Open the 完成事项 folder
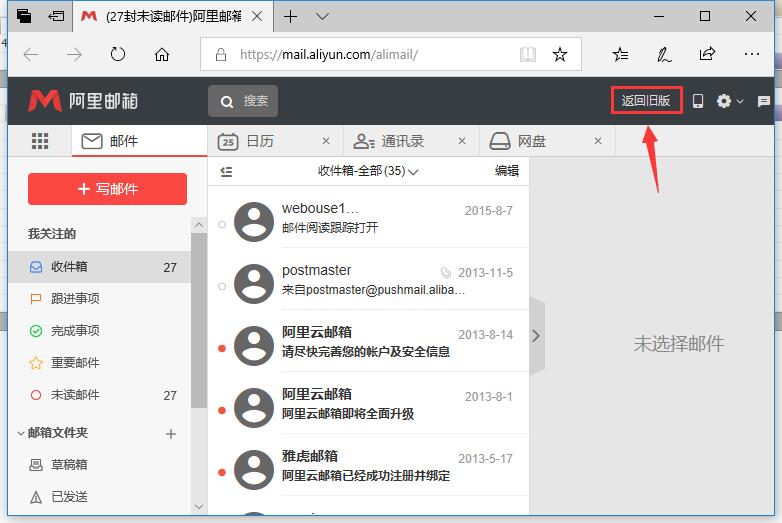 (x=99, y=331)
